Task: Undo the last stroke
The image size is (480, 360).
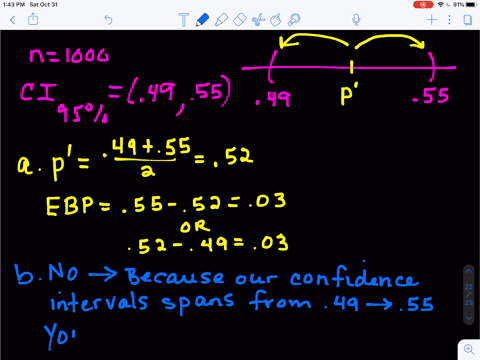Action: coord(108,20)
